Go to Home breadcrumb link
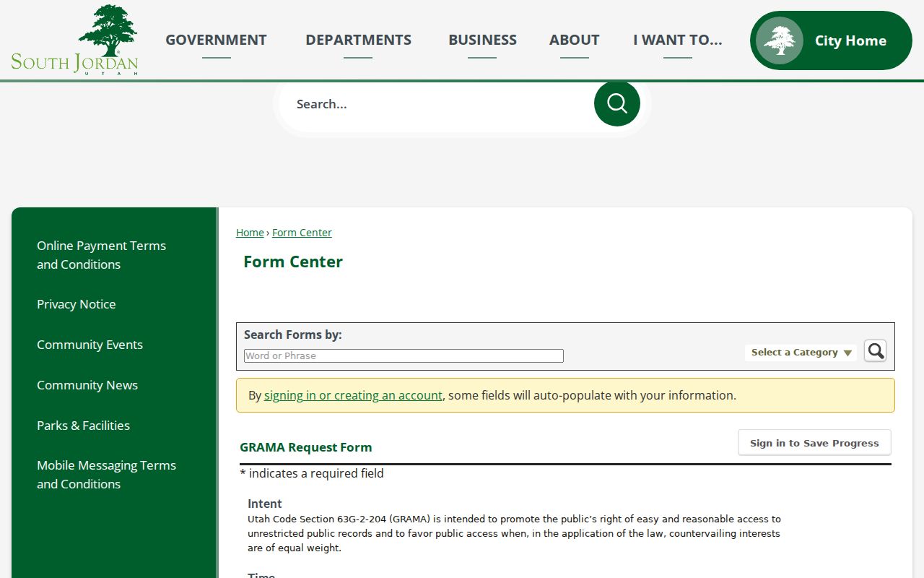Viewport: 924px width, 578px height. pyautogui.click(x=250, y=233)
